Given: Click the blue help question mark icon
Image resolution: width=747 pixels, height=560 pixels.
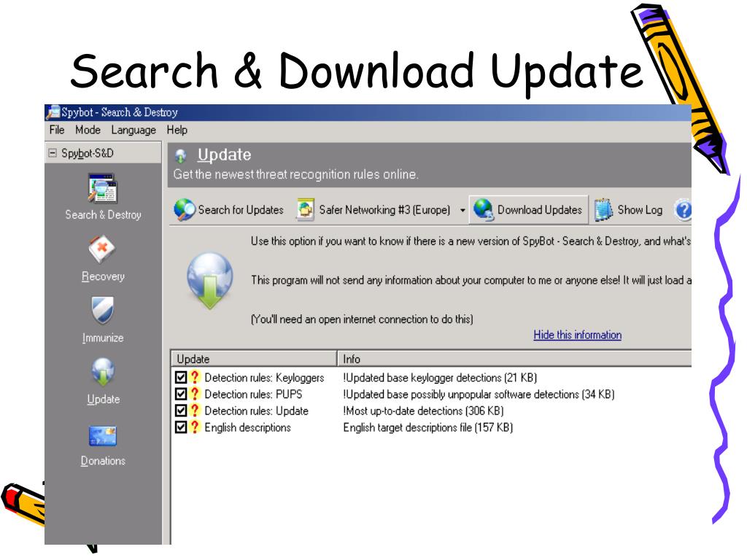Looking at the screenshot, I should (x=683, y=210).
